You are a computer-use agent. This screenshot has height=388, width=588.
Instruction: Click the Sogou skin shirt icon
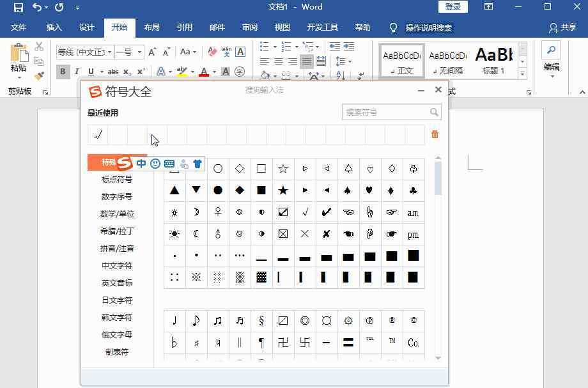click(x=197, y=164)
